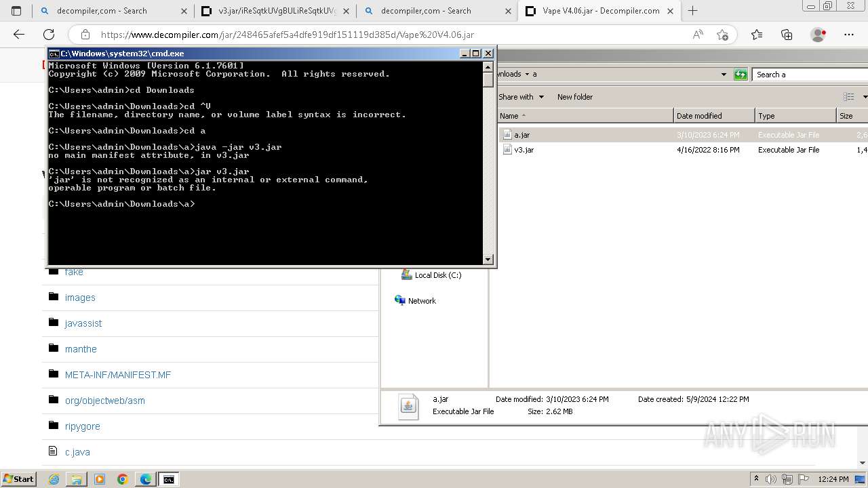The width and height of the screenshot is (868, 488).
Task: Select a.jar in Explorer list
Action: (522, 135)
